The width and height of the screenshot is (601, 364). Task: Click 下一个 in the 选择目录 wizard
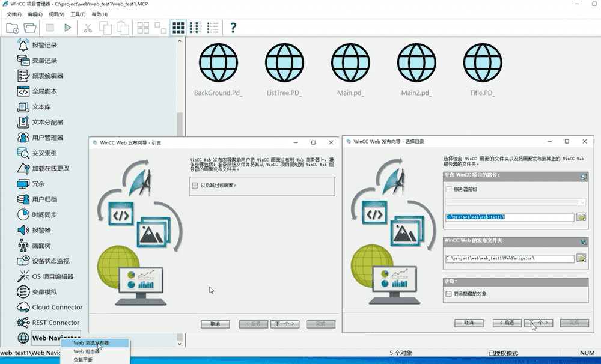538,323
